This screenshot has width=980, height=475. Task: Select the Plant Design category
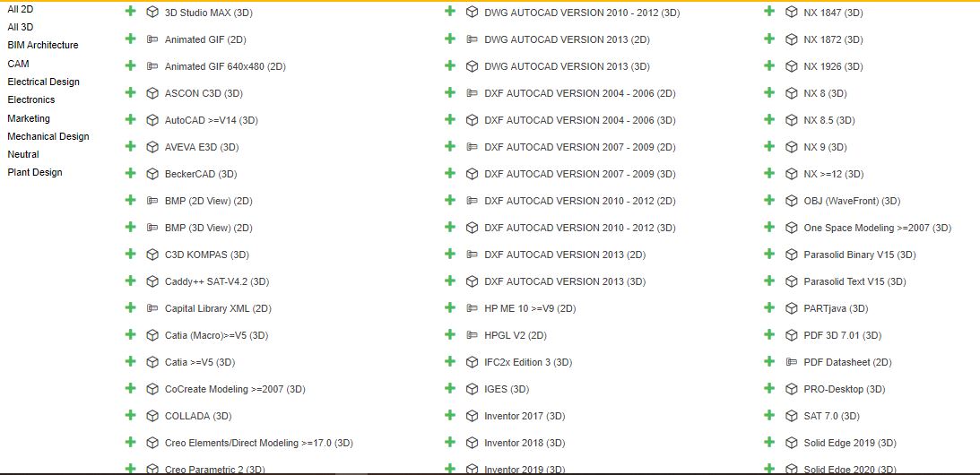(35, 172)
